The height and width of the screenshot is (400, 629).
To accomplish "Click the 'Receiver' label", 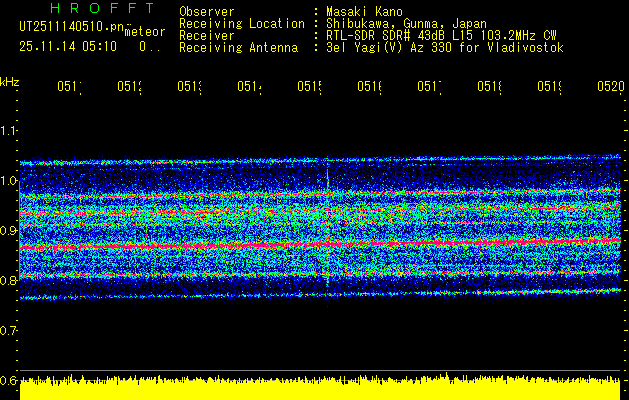I will point(207,35).
